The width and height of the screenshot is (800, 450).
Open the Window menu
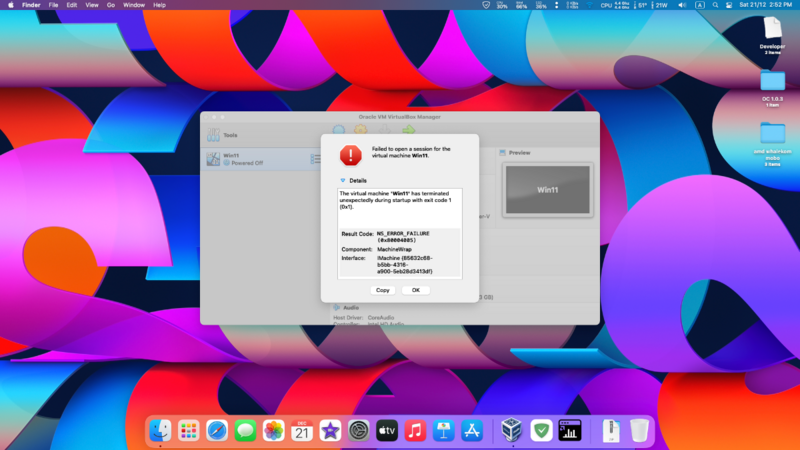tap(134, 5)
